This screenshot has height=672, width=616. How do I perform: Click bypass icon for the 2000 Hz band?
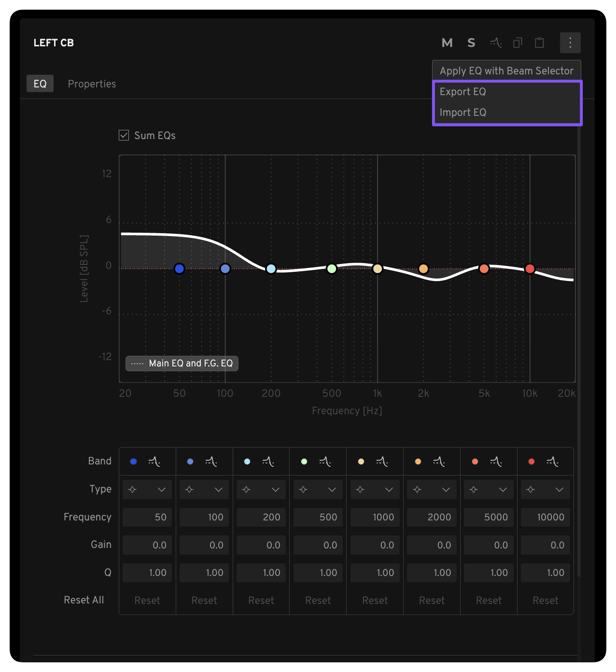(439, 462)
